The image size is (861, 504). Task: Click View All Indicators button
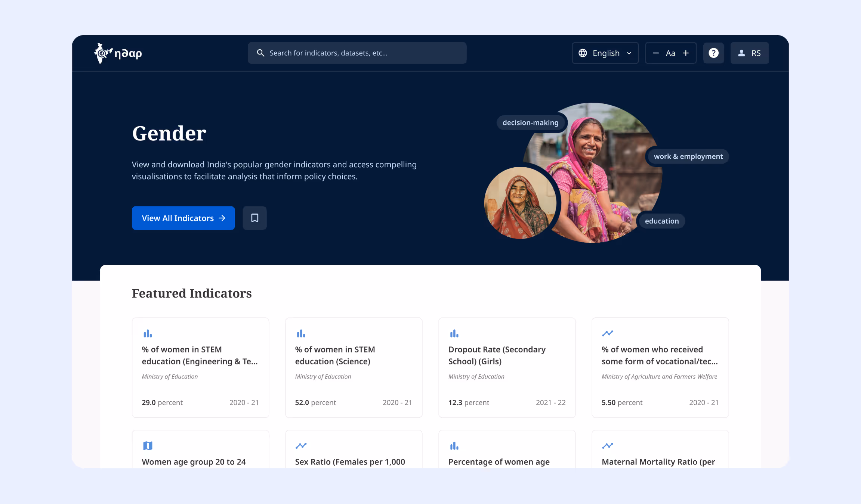pos(183,218)
